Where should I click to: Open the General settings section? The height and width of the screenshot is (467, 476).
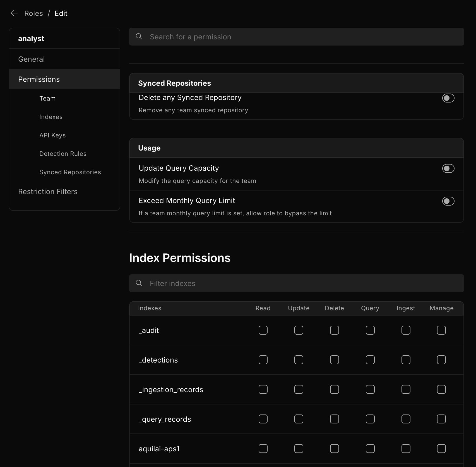tap(32, 59)
